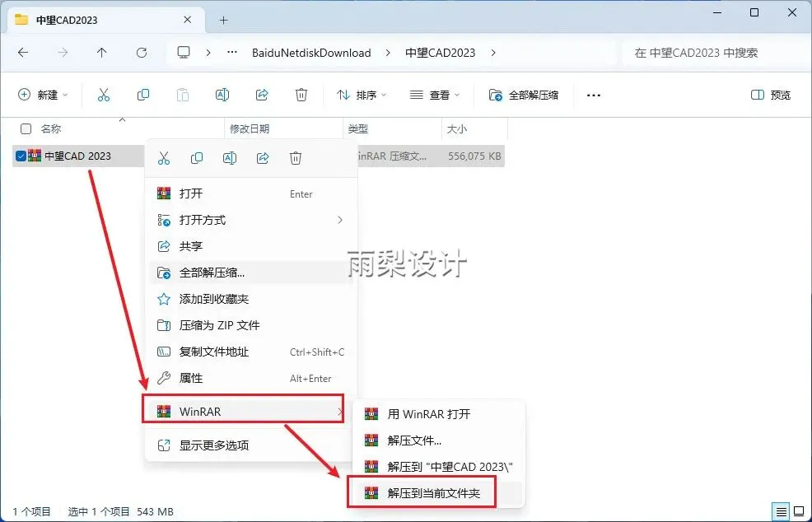Click the 全部解压缩 toolbar button

(524, 95)
